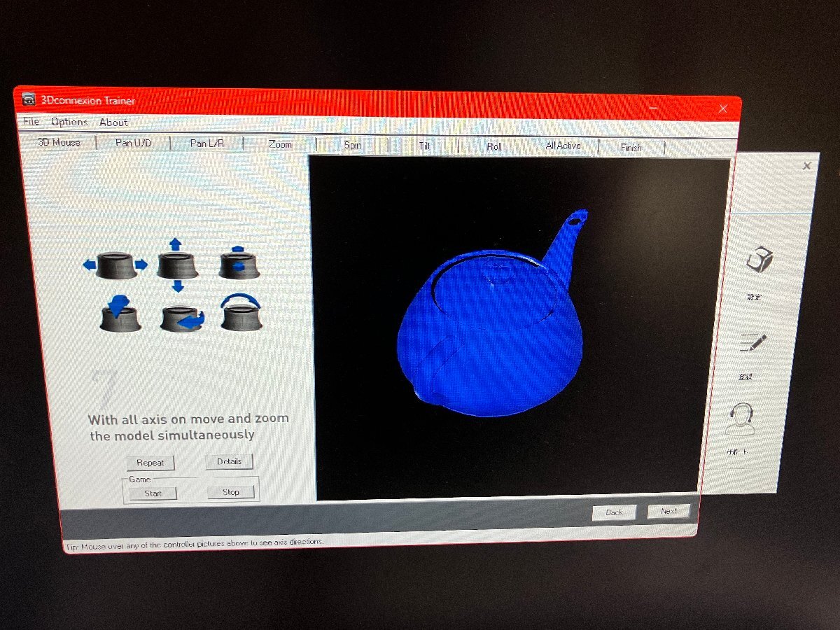Click the Next button

[x=668, y=511]
